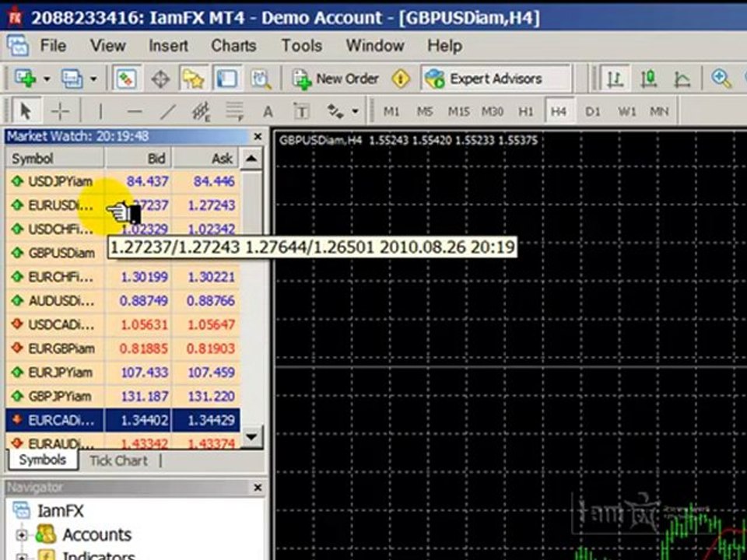747x560 pixels.
Task: Click the Symbol column header
Action: click(x=54, y=158)
